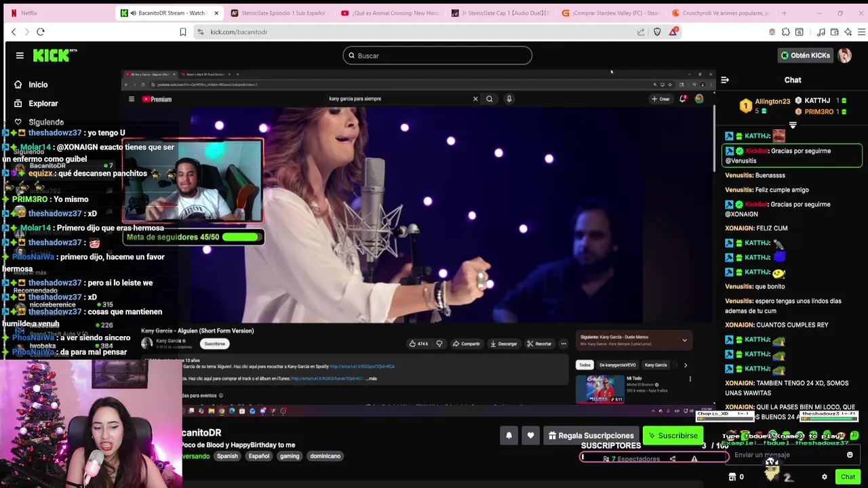
Task: Click the Buscar search field
Action: click(x=437, y=56)
